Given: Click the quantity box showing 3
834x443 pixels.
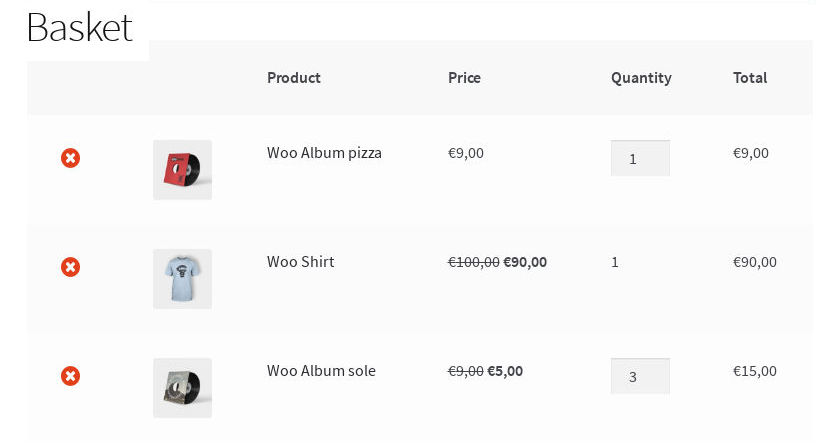Looking at the screenshot, I should point(640,376).
